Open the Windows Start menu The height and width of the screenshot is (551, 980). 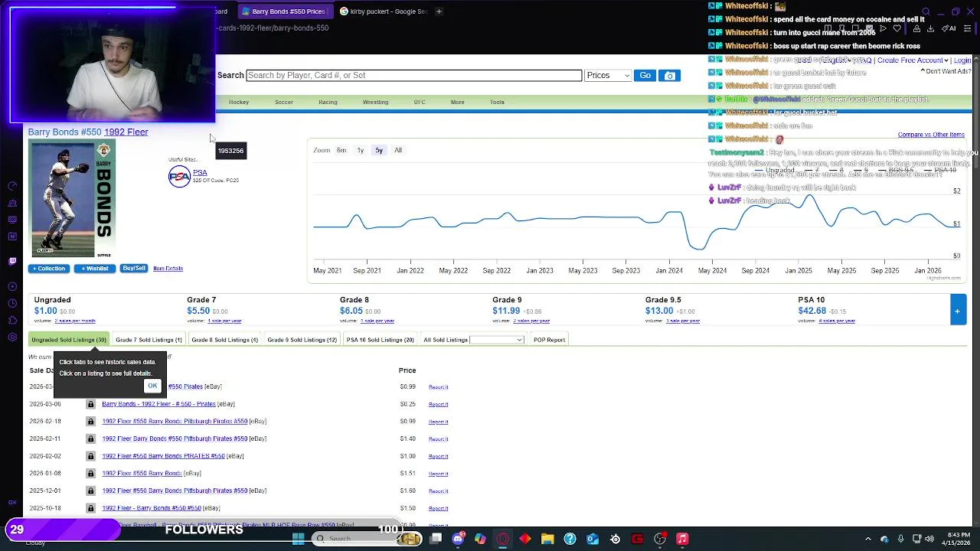298,539
